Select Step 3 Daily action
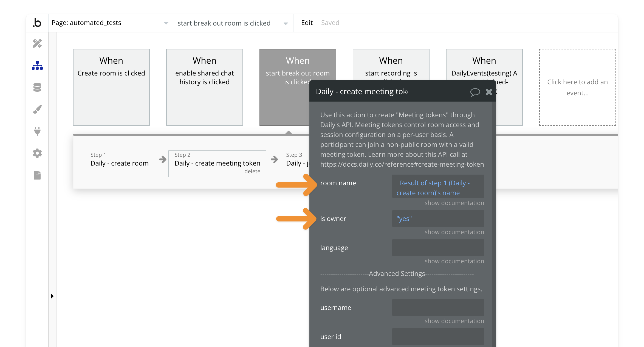The image size is (644, 347). pyautogui.click(x=297, y=159)
